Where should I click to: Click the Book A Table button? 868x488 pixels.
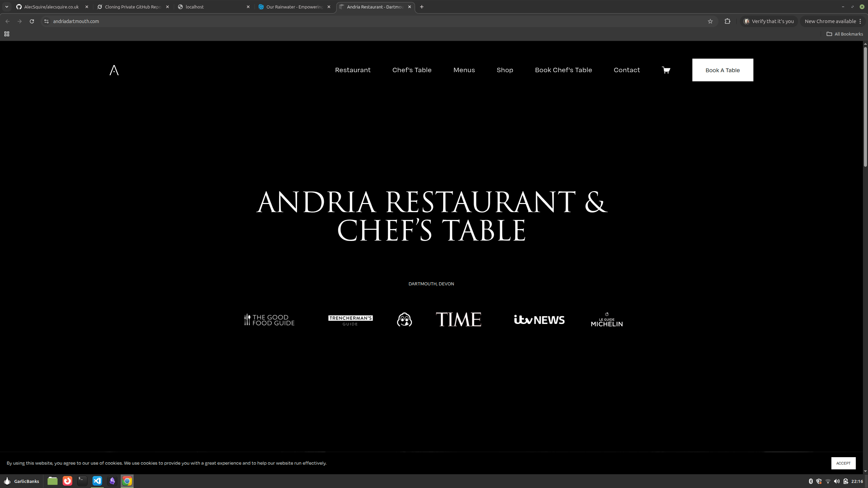[x=723, y=70]
